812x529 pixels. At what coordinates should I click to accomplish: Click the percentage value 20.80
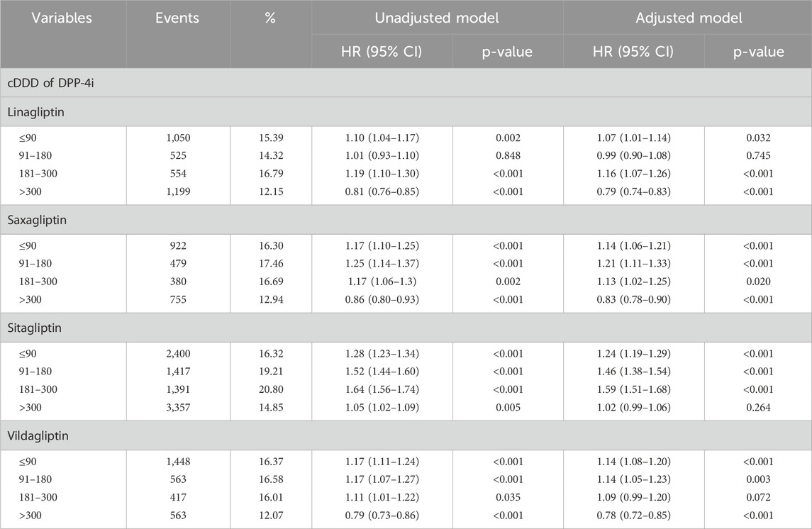pos(271,390)
